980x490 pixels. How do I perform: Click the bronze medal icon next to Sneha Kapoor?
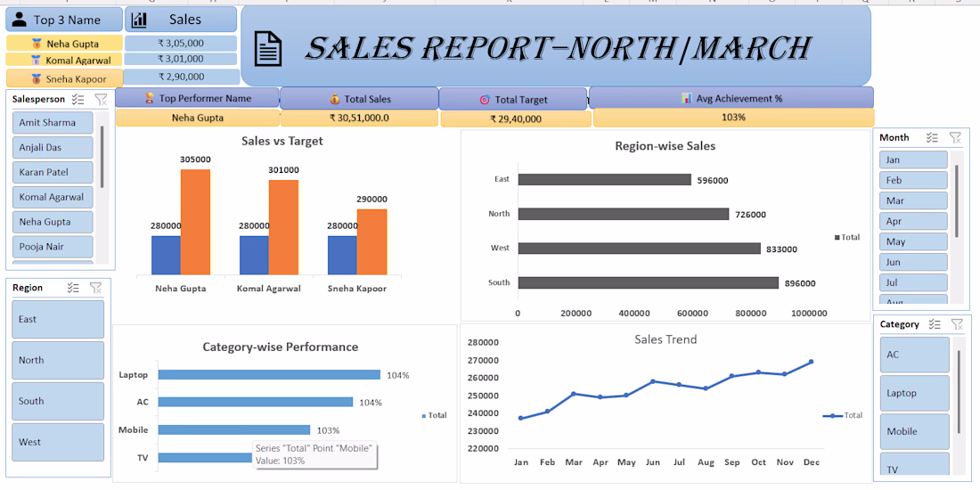coord(36,79)
